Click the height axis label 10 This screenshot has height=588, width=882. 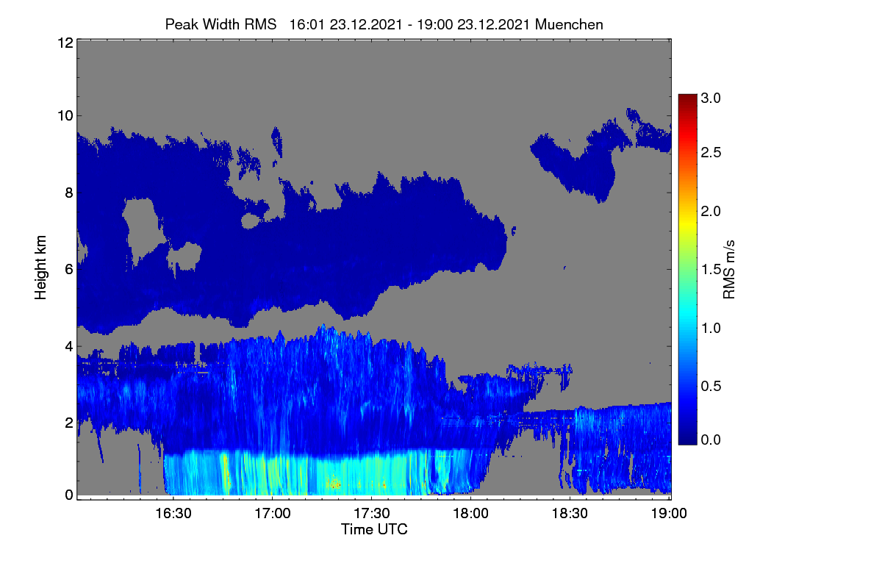click(65, 115)
